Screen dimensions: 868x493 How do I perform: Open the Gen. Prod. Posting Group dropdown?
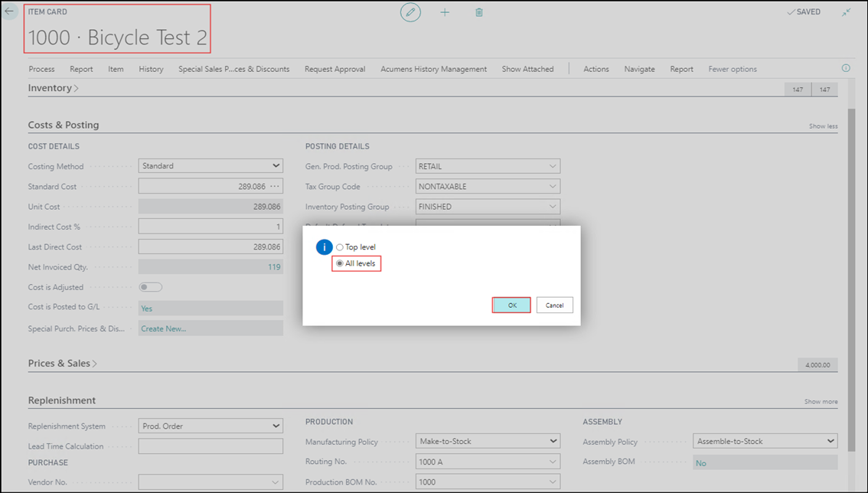coord(488,166)
